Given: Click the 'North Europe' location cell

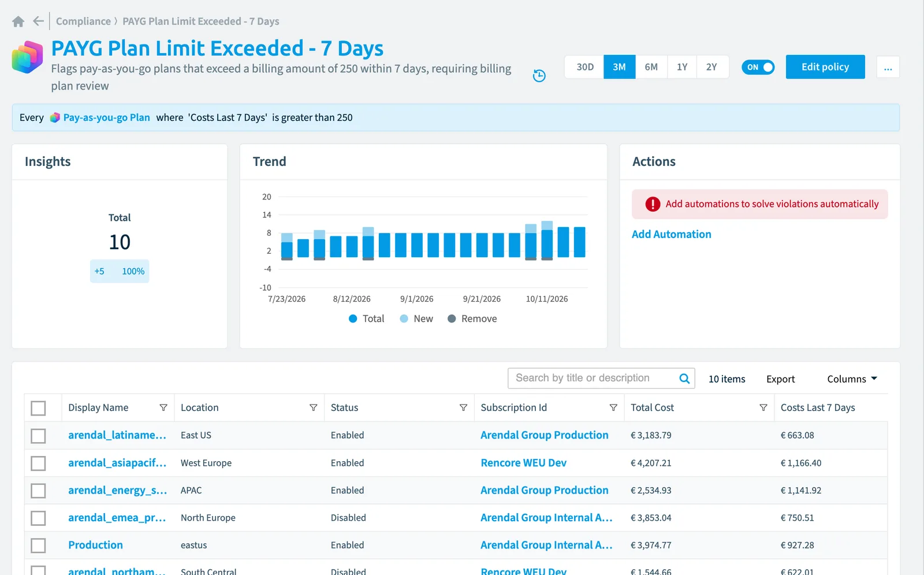Looking at the screenshot, I should pyautogui.click(x=208, y=518).
